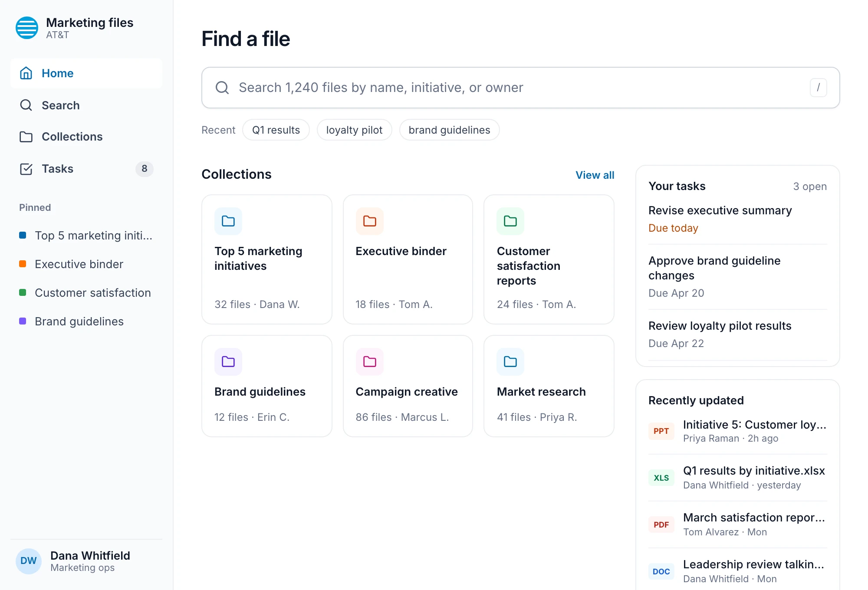Open the blue Market research folder icon

(510, 362)
